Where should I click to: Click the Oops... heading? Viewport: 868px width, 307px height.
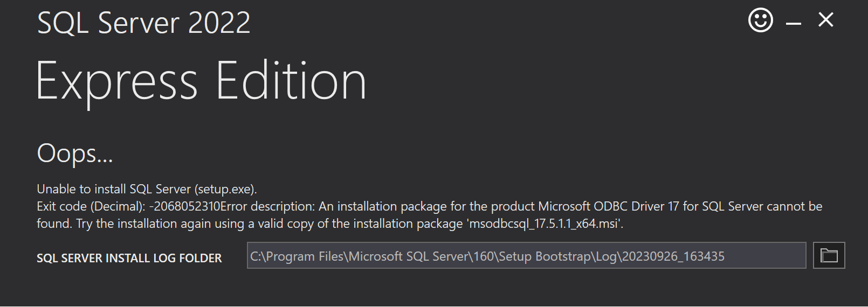[x=74, y=153]
